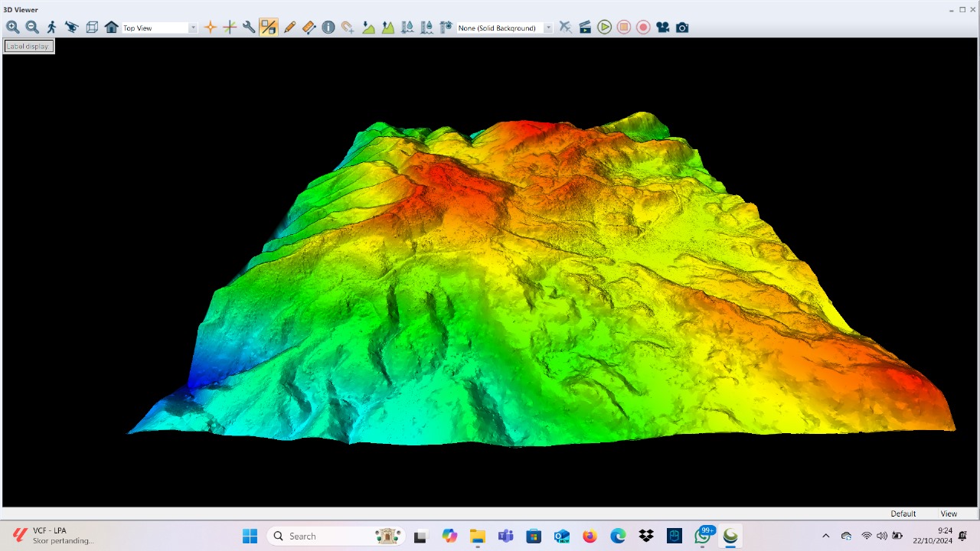The height and width of the screenshot is (551, 980).
Task: Click the first water level gauge icon
Action: coord(407,28)
